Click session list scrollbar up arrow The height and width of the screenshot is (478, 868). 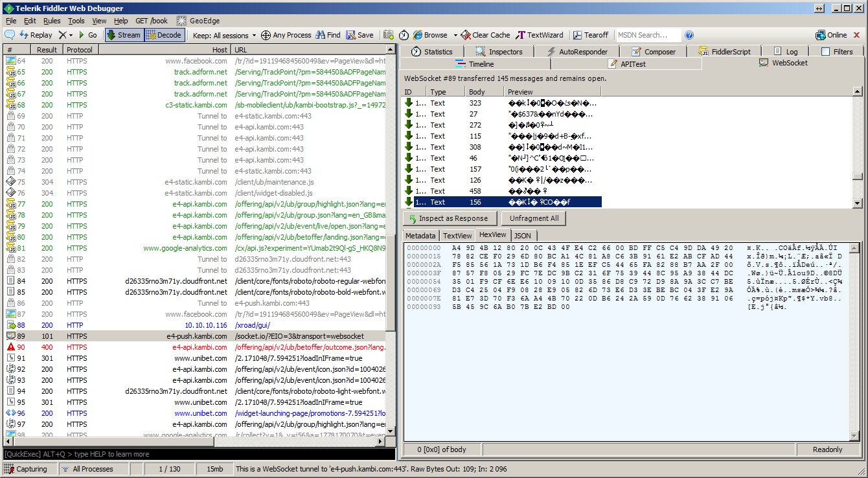[391, 50]
